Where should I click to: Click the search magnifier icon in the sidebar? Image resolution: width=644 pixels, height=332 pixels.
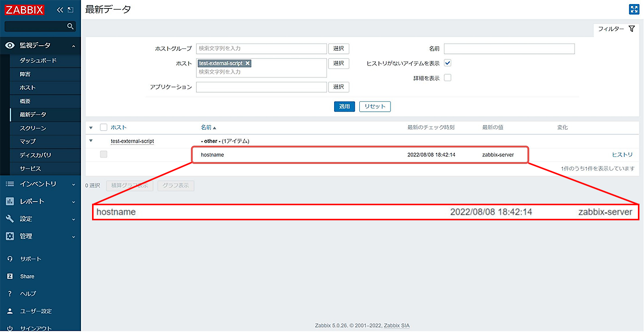pyautogui.click(x=70, y=26)
